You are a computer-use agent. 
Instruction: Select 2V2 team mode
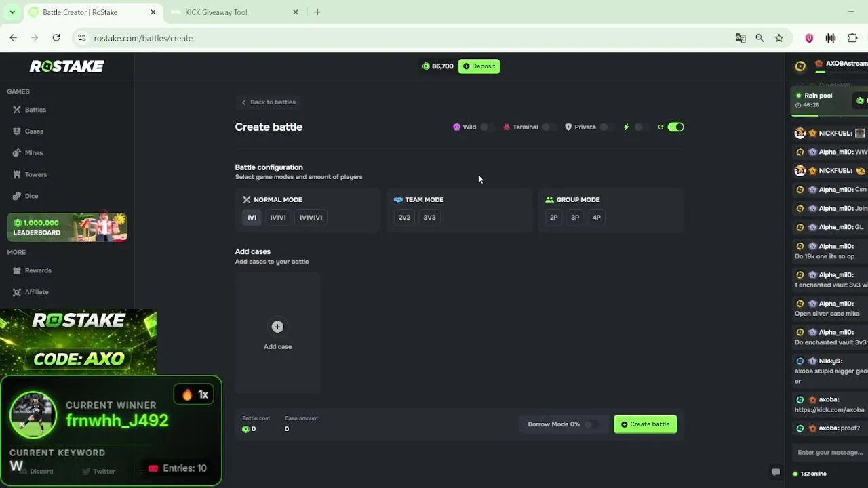click(404, 218)
